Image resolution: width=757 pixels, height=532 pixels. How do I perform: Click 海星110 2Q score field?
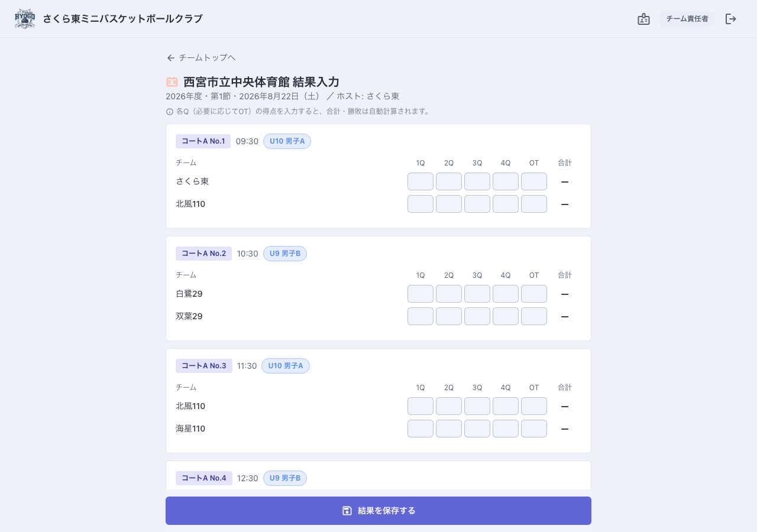tap(449, 429)
